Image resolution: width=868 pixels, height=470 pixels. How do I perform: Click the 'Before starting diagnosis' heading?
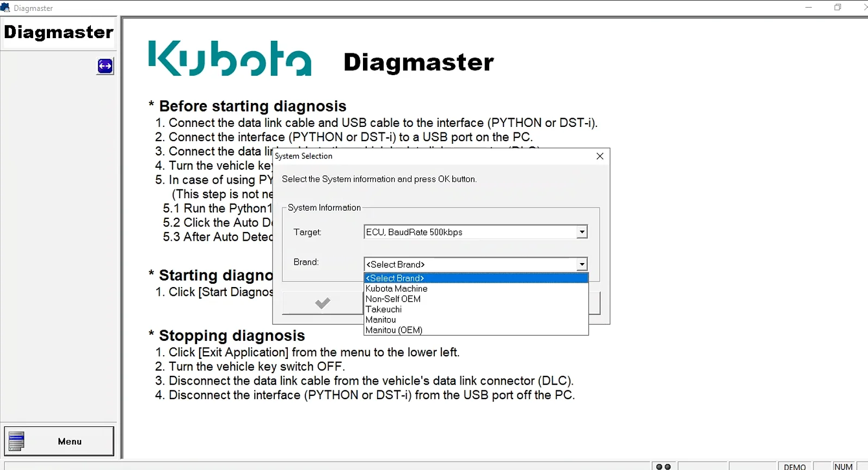(253, 106)
